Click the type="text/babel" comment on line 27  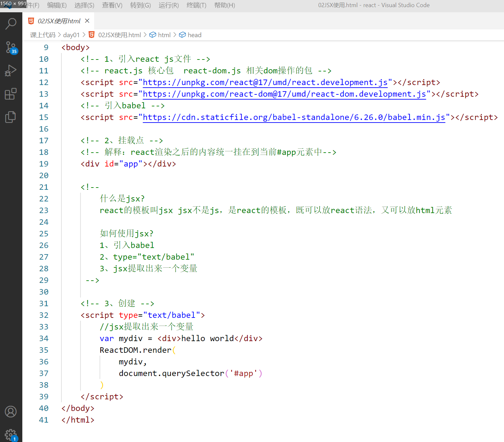[x=147, y=257]
